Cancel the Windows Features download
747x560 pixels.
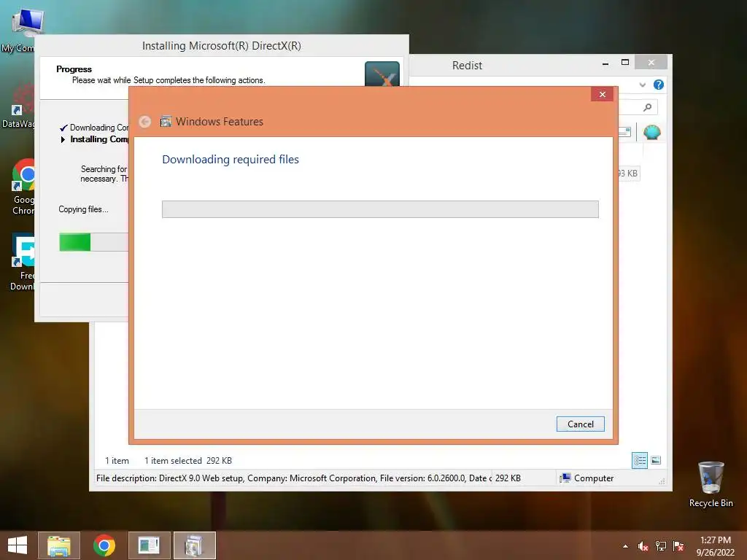(x=580, y=424)
